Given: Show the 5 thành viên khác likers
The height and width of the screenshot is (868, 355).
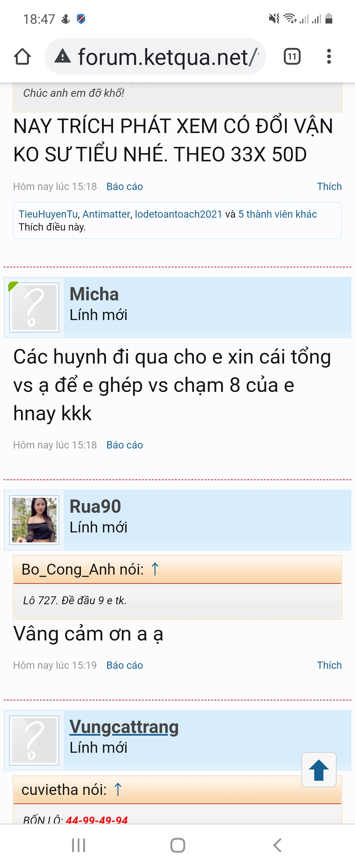Looking at the screenshot, I should (278, 214).
